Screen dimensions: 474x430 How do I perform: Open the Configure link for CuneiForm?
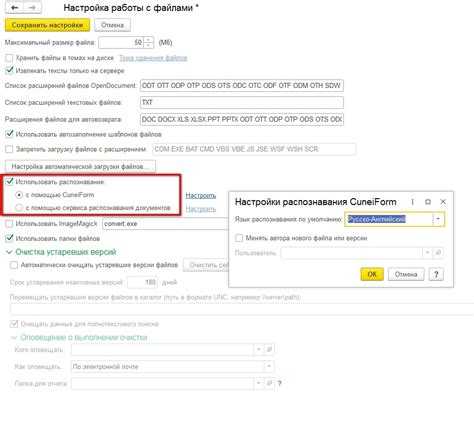click(x=200, y=195)
